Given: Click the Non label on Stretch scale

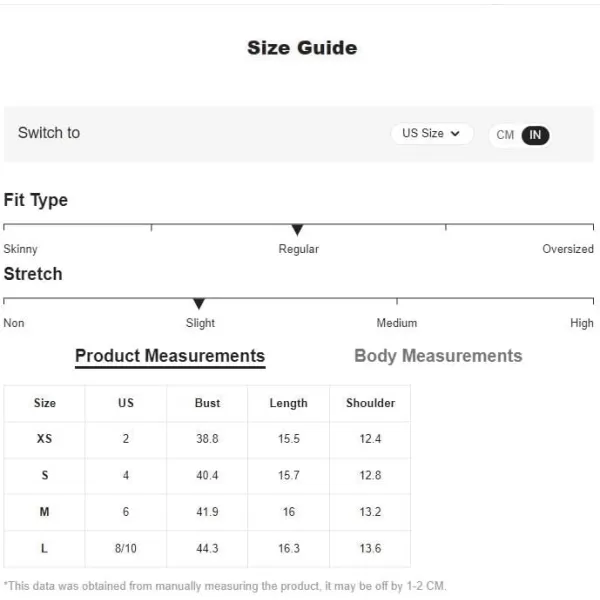Looking at the screenshot, I should 14,323.
